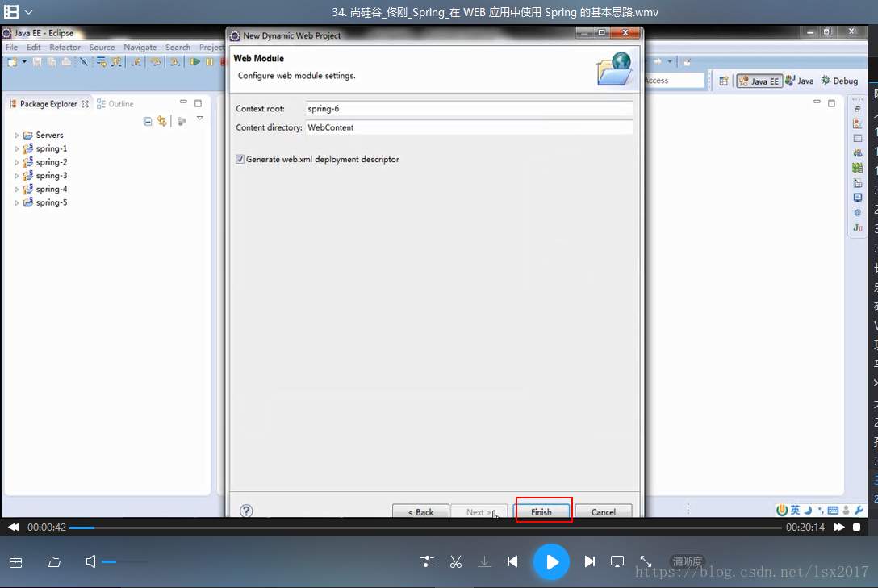Expand the spring-2 project node
This screenshot has width=878, height=588.
16,162
